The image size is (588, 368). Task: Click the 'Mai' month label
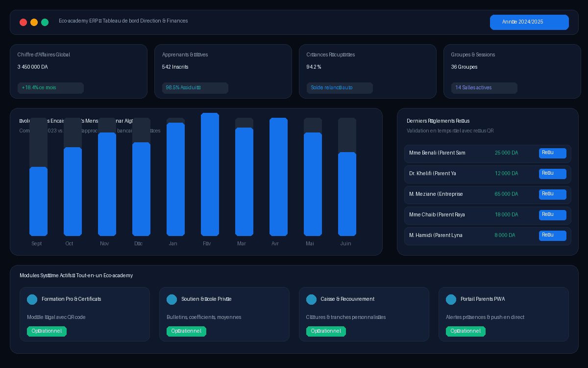pyautogui.click(x=310, y=244)
